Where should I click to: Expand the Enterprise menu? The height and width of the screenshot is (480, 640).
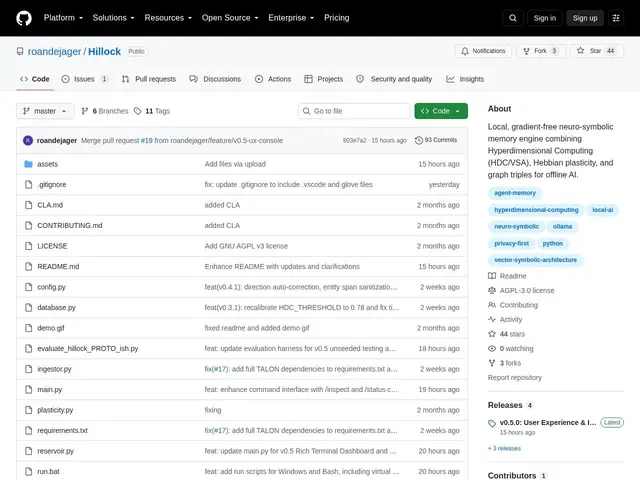[291, 18]
